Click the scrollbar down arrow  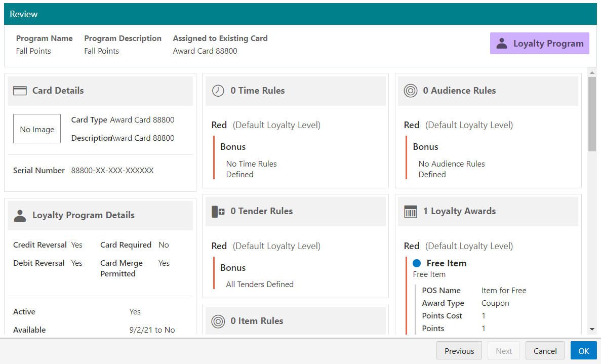pos(592,329)
